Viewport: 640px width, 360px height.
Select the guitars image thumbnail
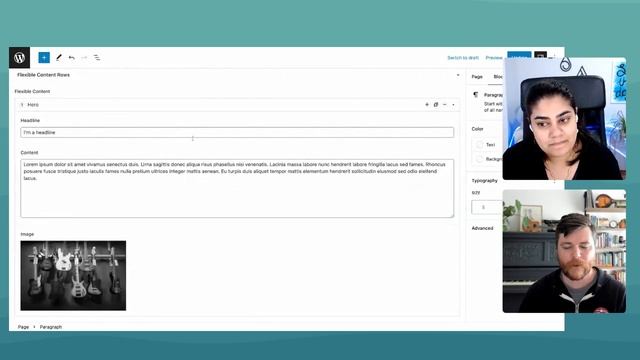(73, 276)
